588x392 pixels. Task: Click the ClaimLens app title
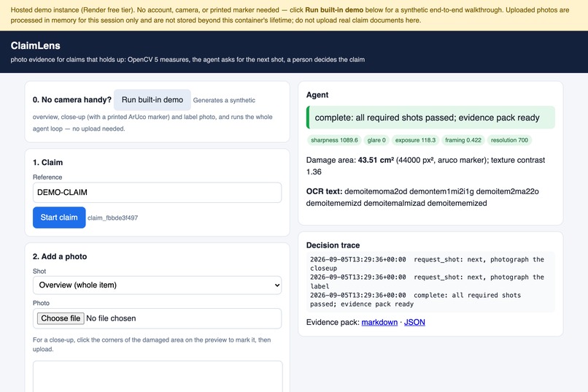coord(35,45)
